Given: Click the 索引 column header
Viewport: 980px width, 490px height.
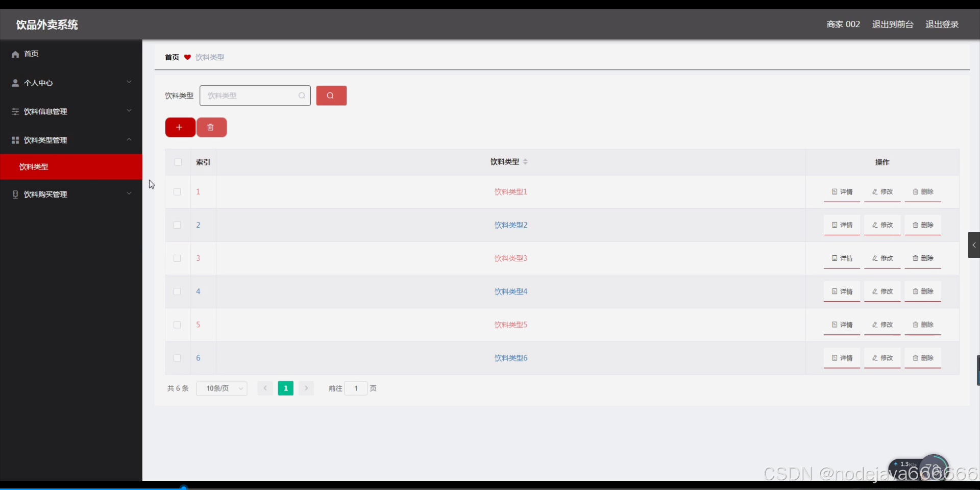Looking at the screenshot, I should click(203, 162).
